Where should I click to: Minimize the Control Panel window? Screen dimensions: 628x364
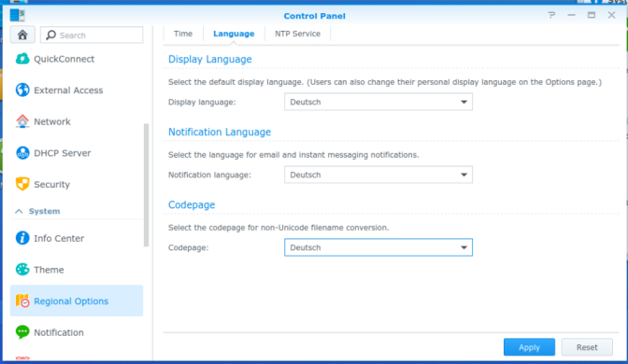click(572, 15)
